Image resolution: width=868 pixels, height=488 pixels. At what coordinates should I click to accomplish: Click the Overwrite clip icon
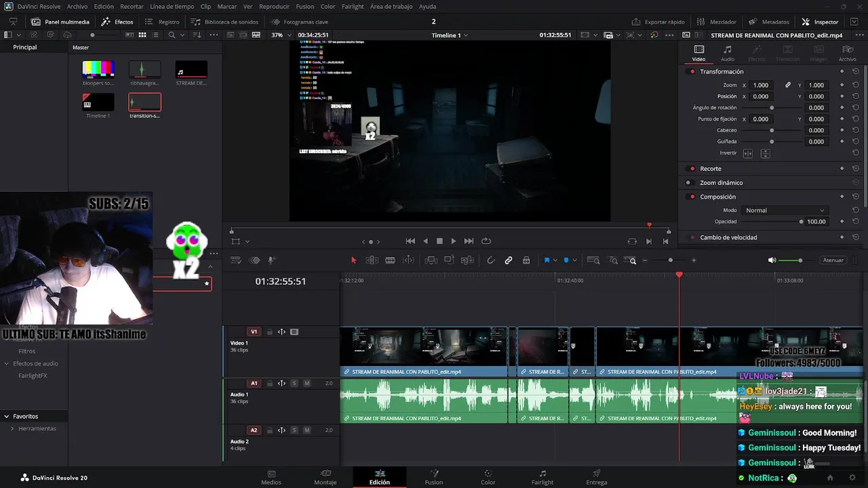(449, 260)
